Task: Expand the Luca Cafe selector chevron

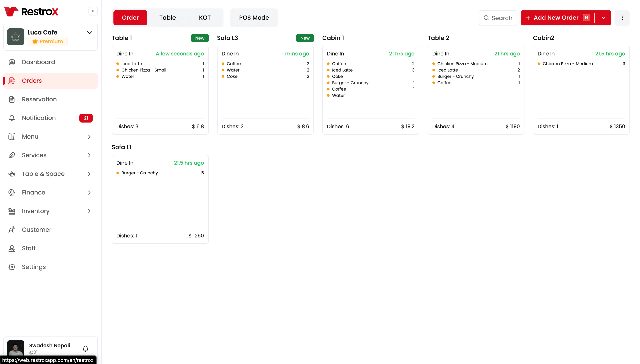Action: tap(90, 33)
